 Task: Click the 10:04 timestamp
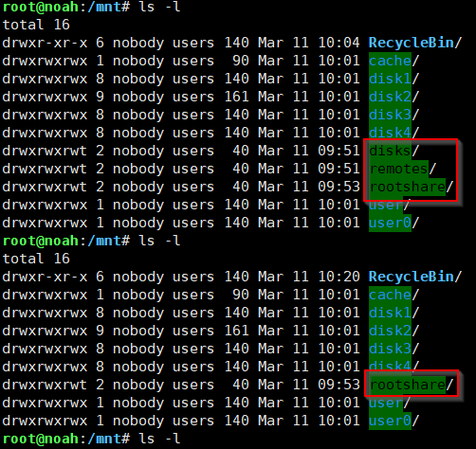click(x=339, y=43)
